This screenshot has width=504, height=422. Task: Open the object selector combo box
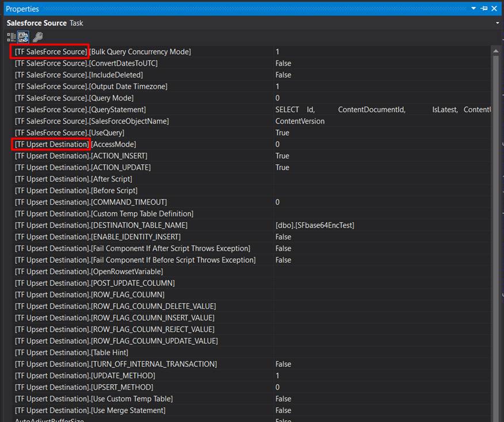497,23
